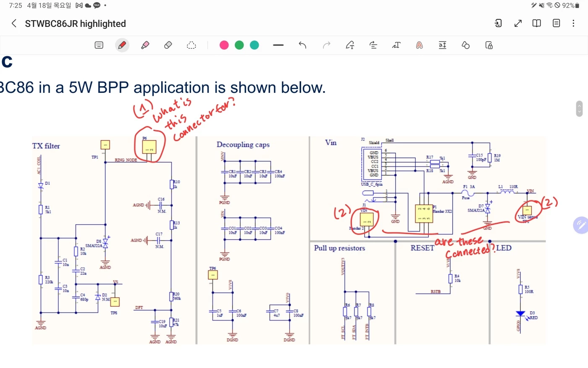Select the highlighter tool
Viewport: 588px width, 368px height.
pyautogui.click(x=145, y=45)
